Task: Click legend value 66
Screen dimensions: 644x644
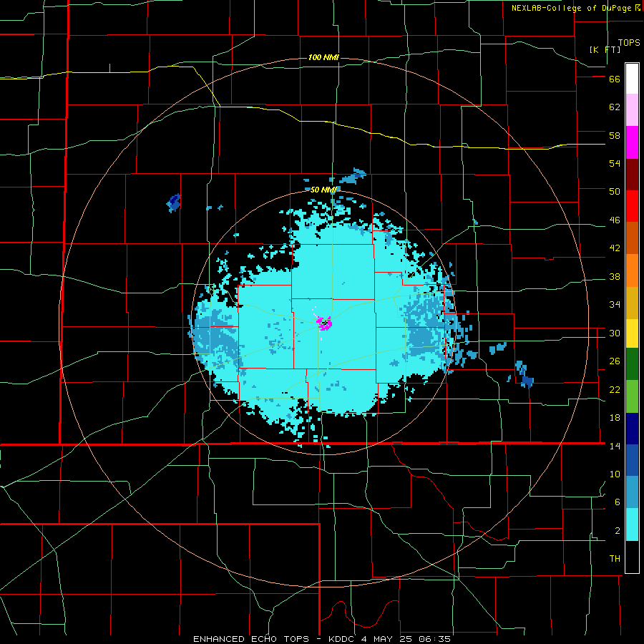Action: (615, 79)
